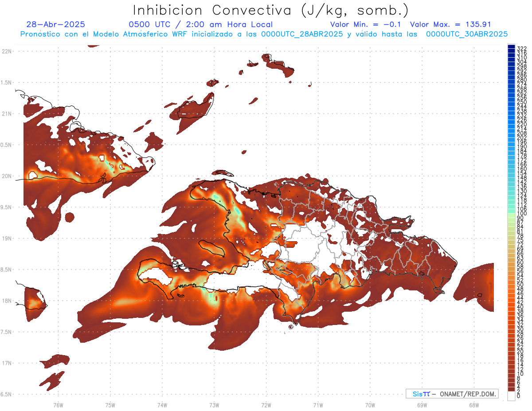Click the "20N" latitude label
532x411 pixels.
click(x=7, y=176)
